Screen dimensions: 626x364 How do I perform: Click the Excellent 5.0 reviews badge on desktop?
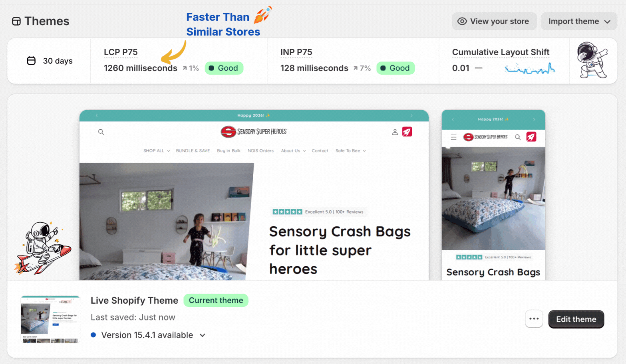coord(318,212)
